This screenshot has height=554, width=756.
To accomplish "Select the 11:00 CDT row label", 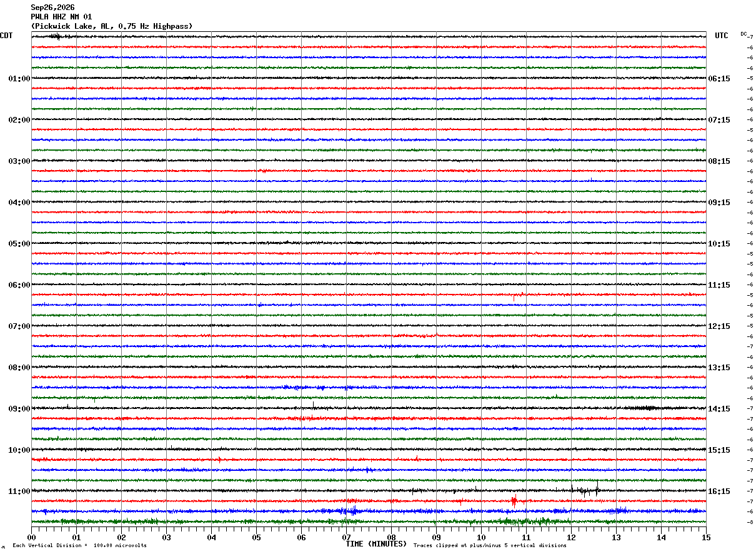I will tap(19, 491).
